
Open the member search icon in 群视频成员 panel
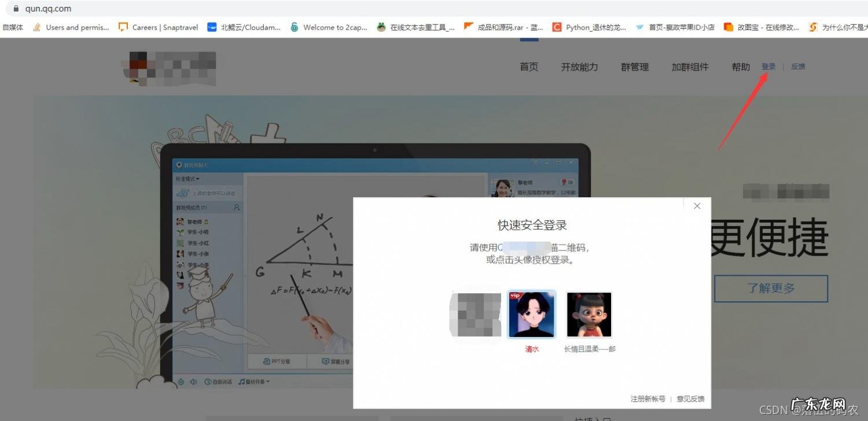click(x=237, y=206)
